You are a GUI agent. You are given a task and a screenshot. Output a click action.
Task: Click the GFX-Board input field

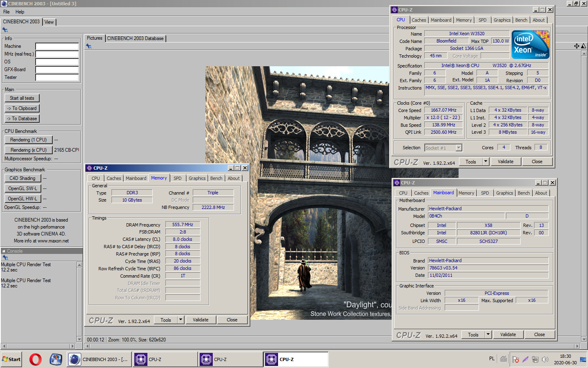tap(57, 70)
